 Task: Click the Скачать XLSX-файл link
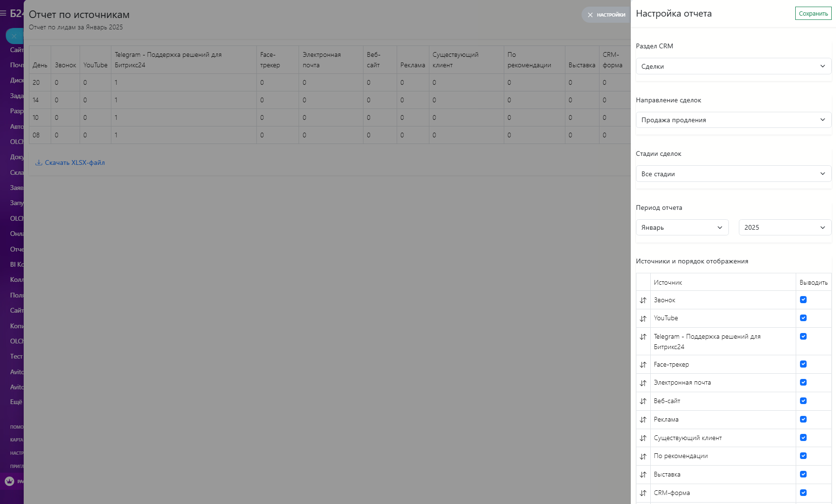tap(75, 162)
